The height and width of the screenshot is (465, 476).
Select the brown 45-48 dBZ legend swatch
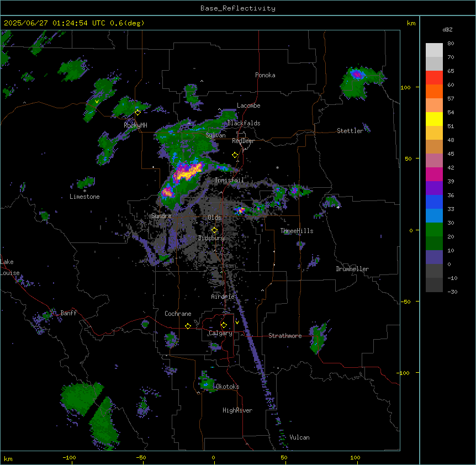point(434,146)
